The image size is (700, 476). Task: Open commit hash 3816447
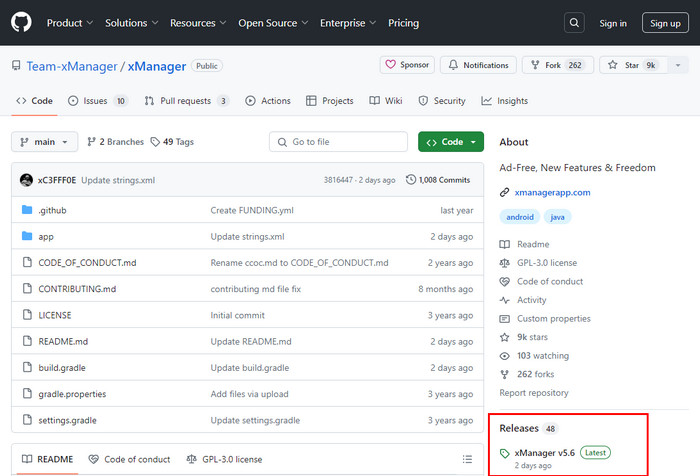point(338,180)
